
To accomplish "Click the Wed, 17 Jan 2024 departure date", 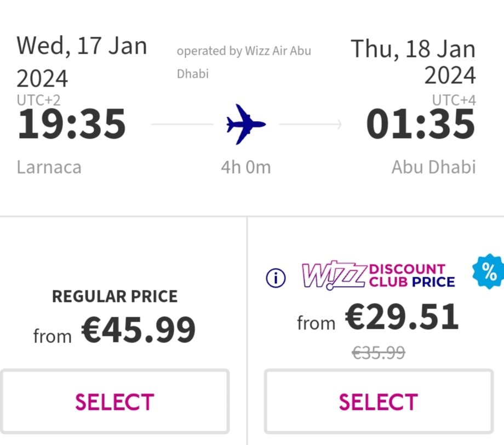I will point(82,62).
